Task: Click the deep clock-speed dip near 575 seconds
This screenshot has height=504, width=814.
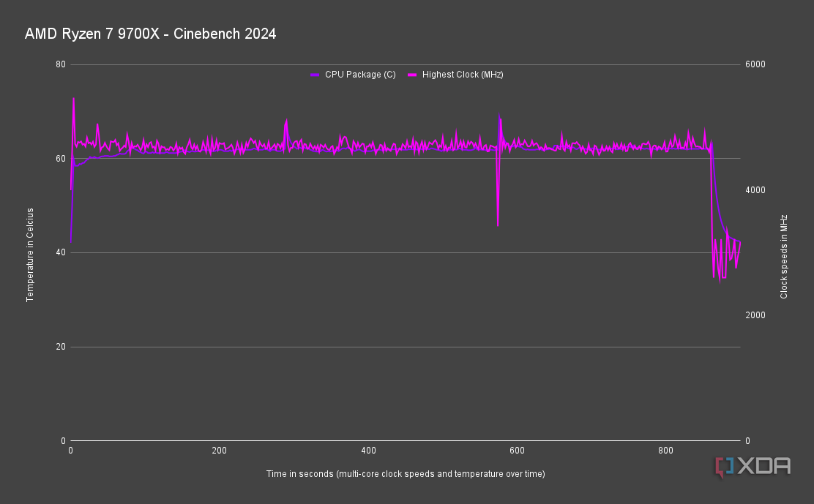Action: pos(498,225)
